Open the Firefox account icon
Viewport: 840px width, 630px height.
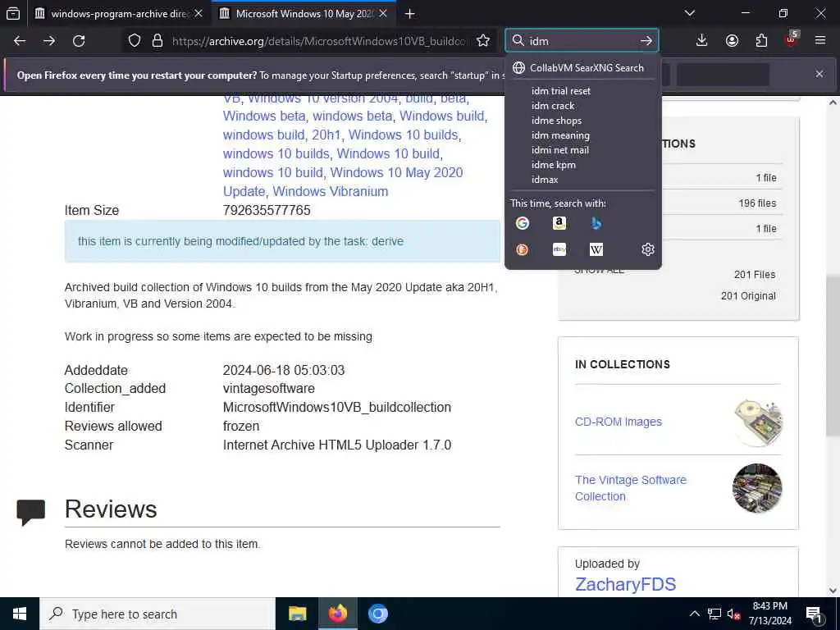point(732,41)
